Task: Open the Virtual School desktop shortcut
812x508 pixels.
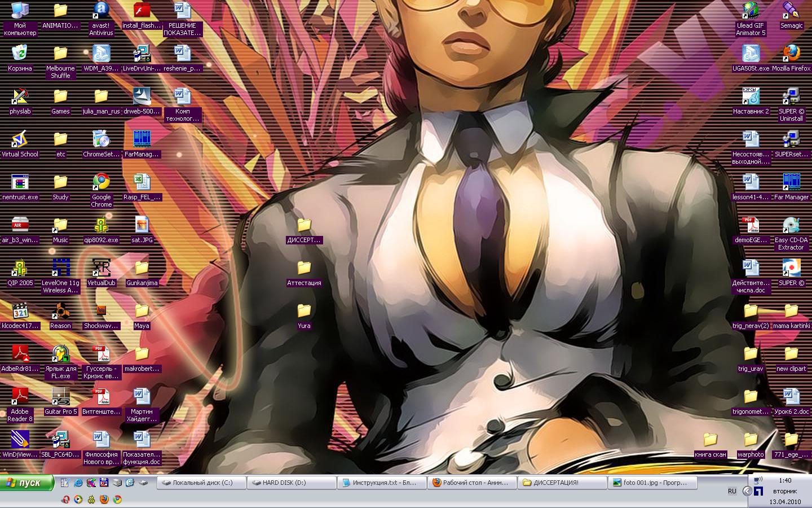Action: pyautogui.click(x=20, y=144)
